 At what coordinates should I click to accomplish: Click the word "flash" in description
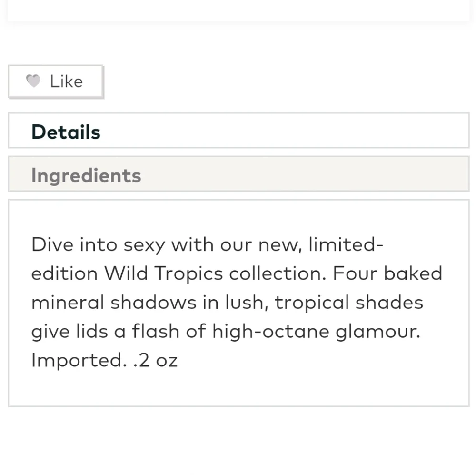pyautogui.click(x=156, y=331)
